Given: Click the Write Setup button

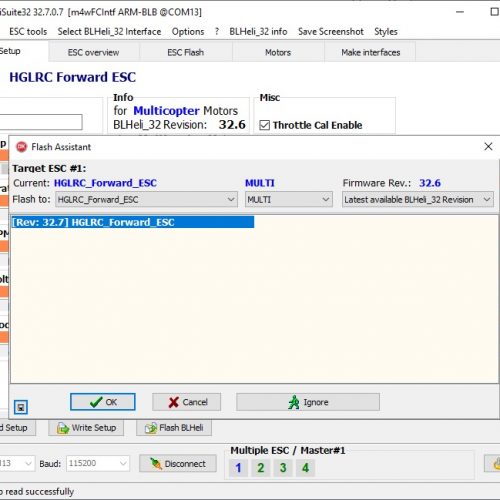Looking at the screenshot, I should coord(86,428).
